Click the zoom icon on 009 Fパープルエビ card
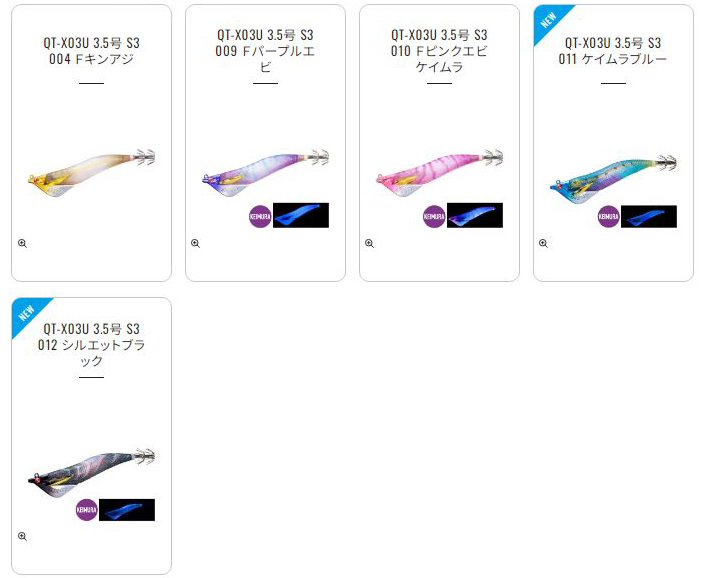712x578 pixels. pyautogui.click(x=196, y=244)
